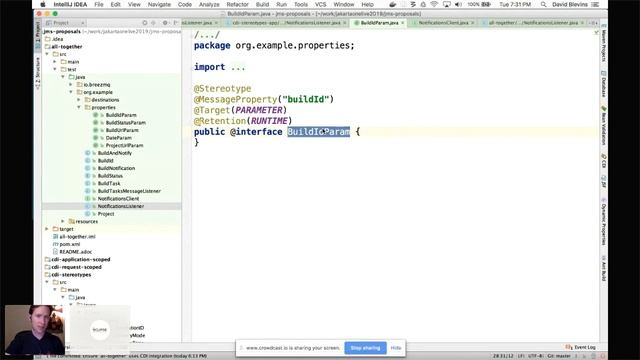
Task: Open Project panel settings gear
Action: pyautogui.click(x=165, y=23)
